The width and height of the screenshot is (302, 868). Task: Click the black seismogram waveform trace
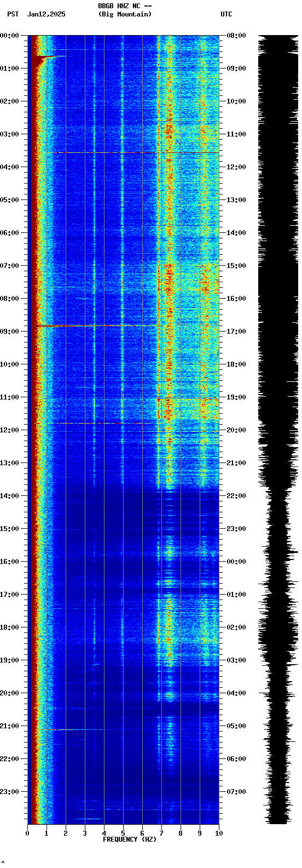tap(278, 430)
